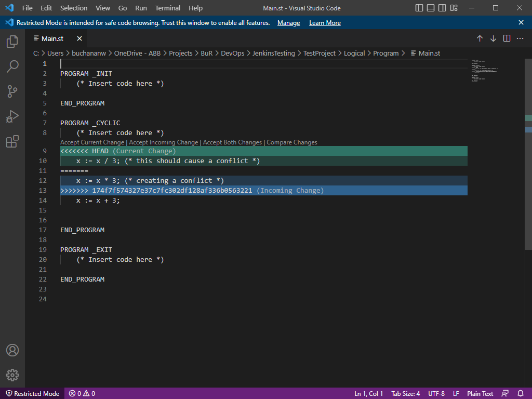
Task: Expand the Users breadcrumb
Action: 55,54
